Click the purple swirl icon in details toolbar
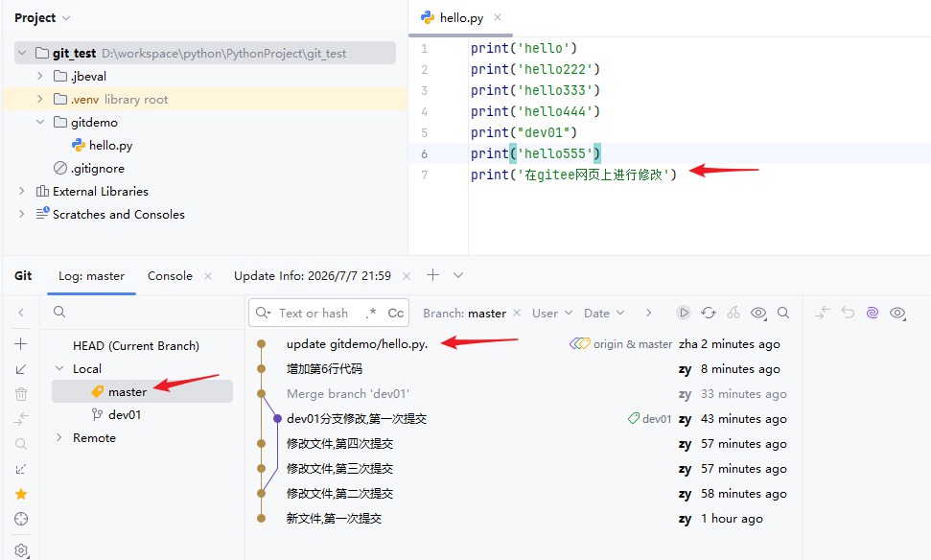Viewport: 931px width, 560px height. (873, 313)
